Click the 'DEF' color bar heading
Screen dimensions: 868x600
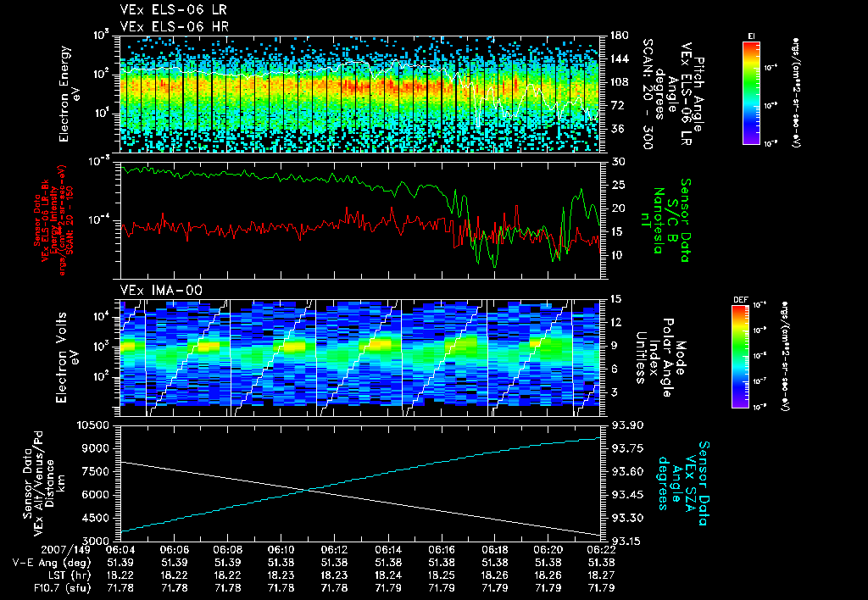click(x=740, y=301)
